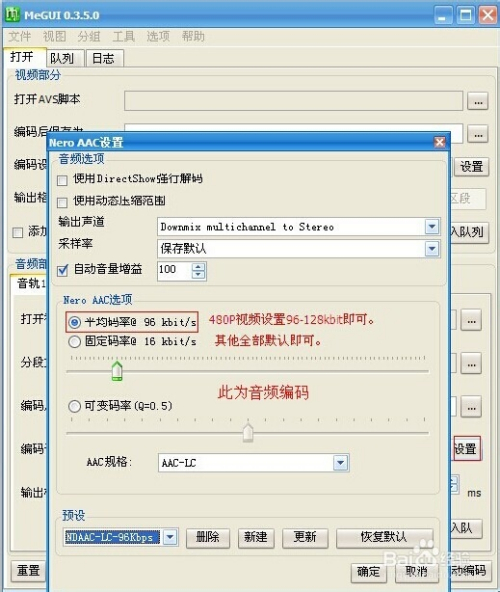Open the 预设 preset dropdown
Image resolution: width=500 pixels, height=592 pixels.
coord(170,537)
